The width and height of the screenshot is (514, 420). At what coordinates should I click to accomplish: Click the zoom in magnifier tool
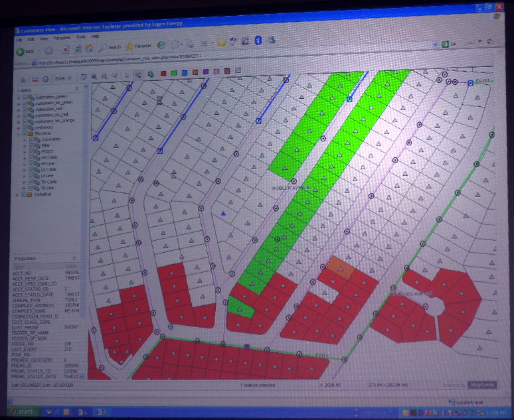[95, 77]
